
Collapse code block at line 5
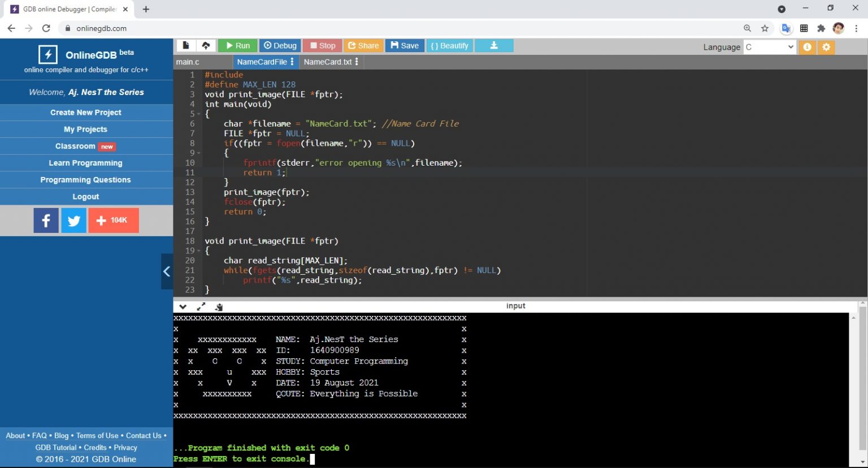coord(198,114)
